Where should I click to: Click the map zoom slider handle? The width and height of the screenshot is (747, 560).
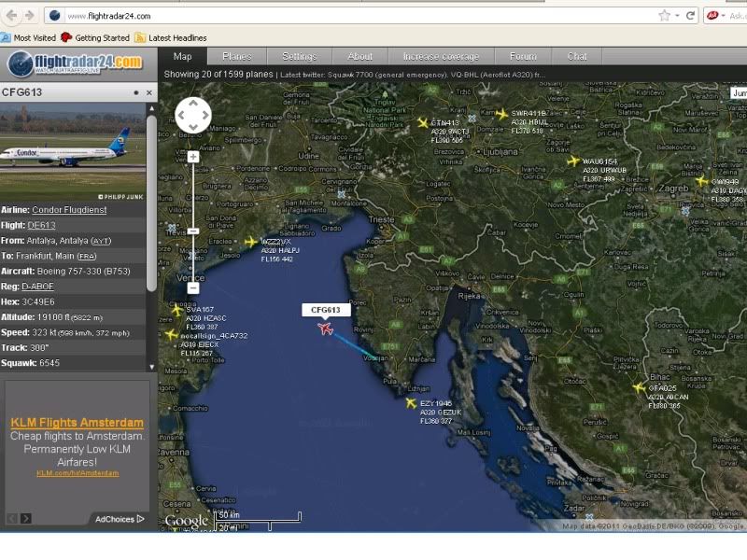pyautogui.click(x=193, y=231)
